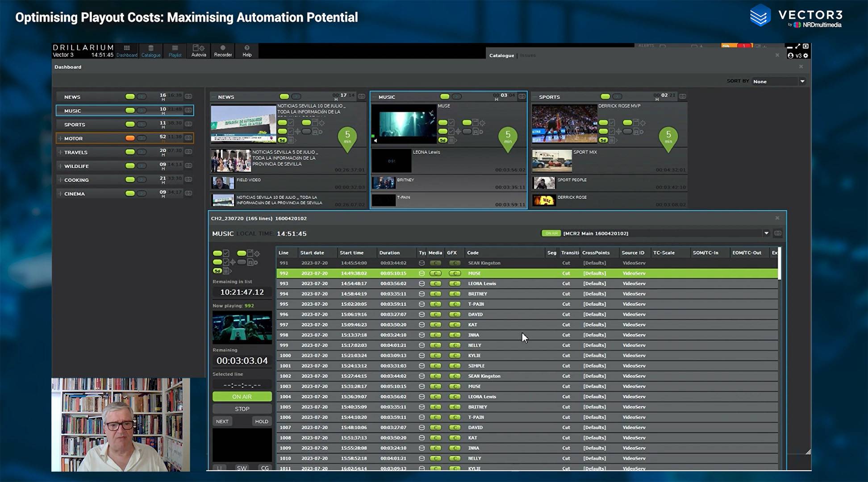Click the Media status indicator for line 993
868x482 pixels.
coord(435,283)
